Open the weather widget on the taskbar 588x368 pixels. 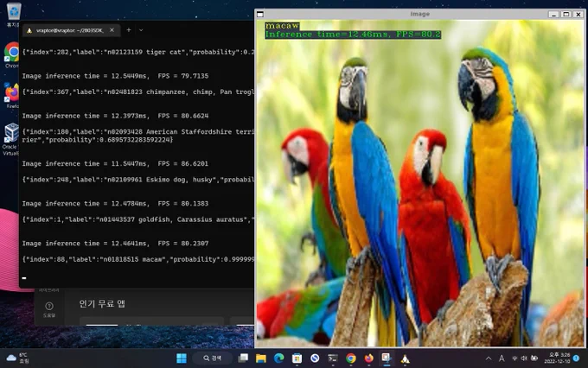[x=17, y=358]
